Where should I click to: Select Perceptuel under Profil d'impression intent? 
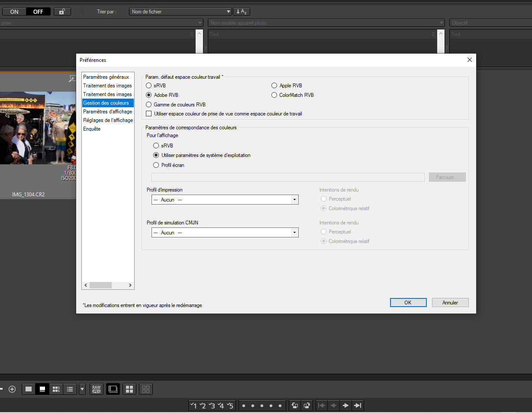[324, 199]
